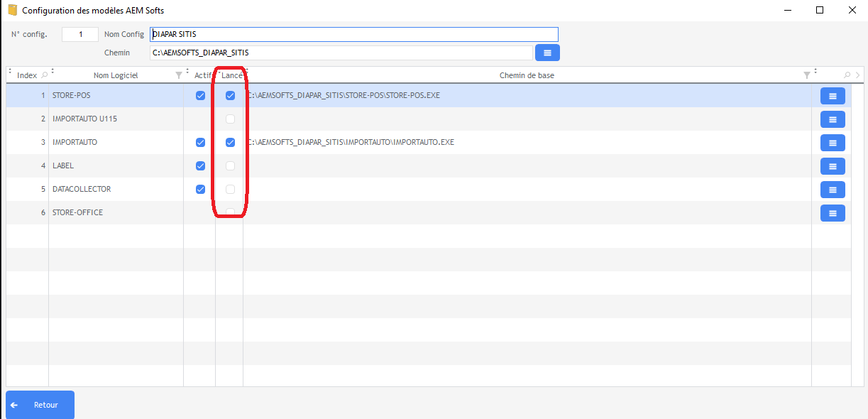Image resolution: width=868 pixels, height=419 pixels.
Task: Click the menu button for the LABEL row
Action: (x=832, y=166)
